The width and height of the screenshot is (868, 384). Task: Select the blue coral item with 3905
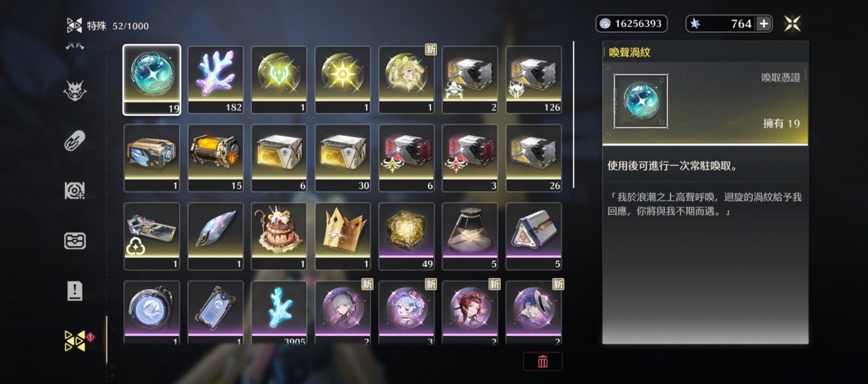tap(279, 314)
